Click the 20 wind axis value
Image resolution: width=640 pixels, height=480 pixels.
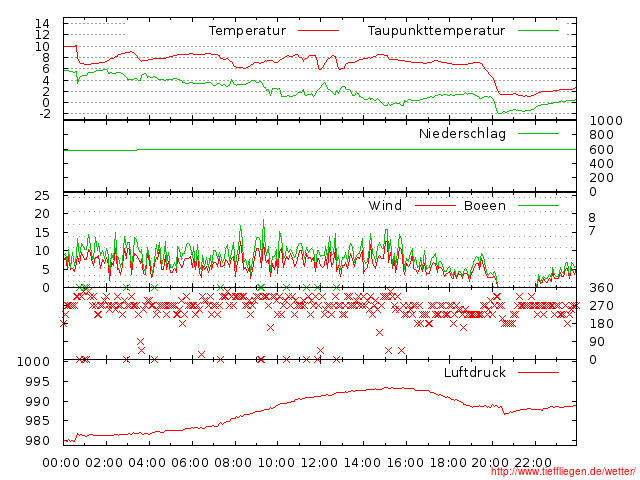[42, 213]
